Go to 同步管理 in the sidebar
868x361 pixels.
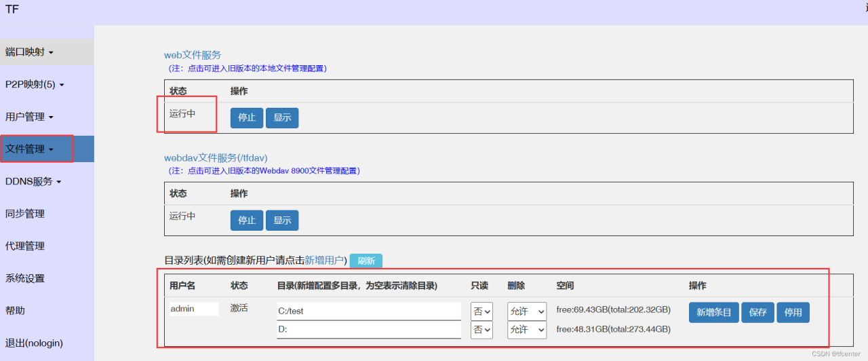pyautogui.click(x=25, y=214)
